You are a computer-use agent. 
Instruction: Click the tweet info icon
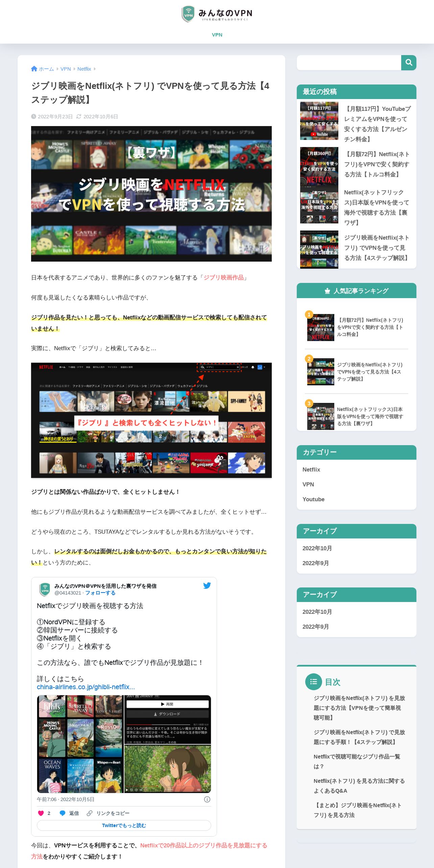(x=207, y=799)
